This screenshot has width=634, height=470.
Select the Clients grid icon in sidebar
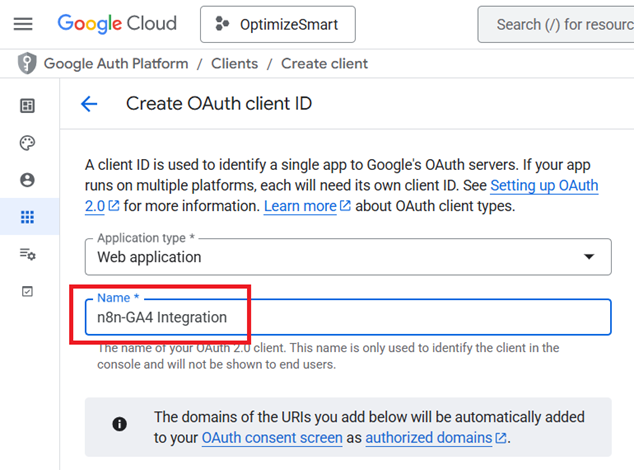pos(27,217)
